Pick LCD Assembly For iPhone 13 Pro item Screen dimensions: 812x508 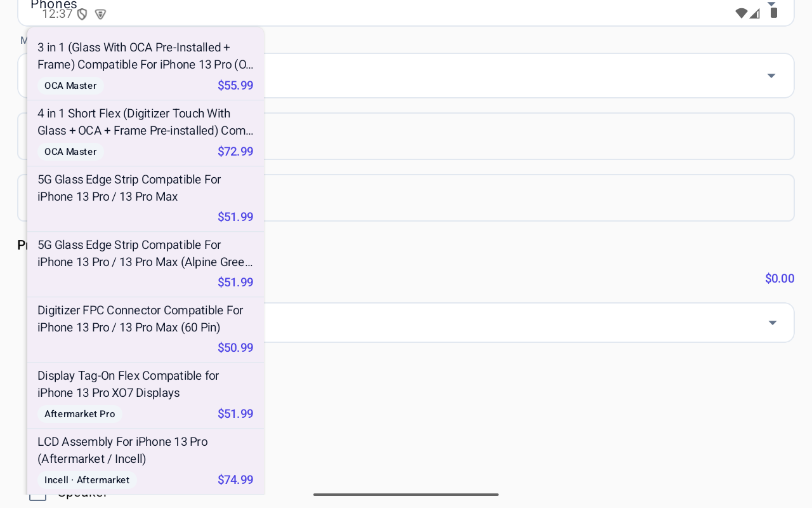pyautogui.click(x=145, y=461)
